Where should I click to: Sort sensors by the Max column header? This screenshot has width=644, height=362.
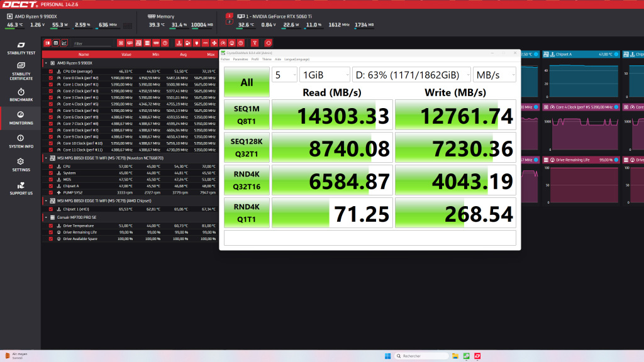coord(211,55)
